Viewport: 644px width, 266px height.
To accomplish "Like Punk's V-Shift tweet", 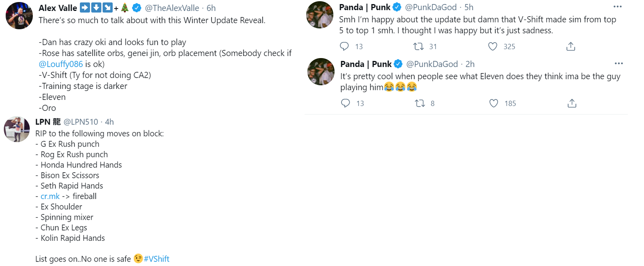I will [493, 46].
